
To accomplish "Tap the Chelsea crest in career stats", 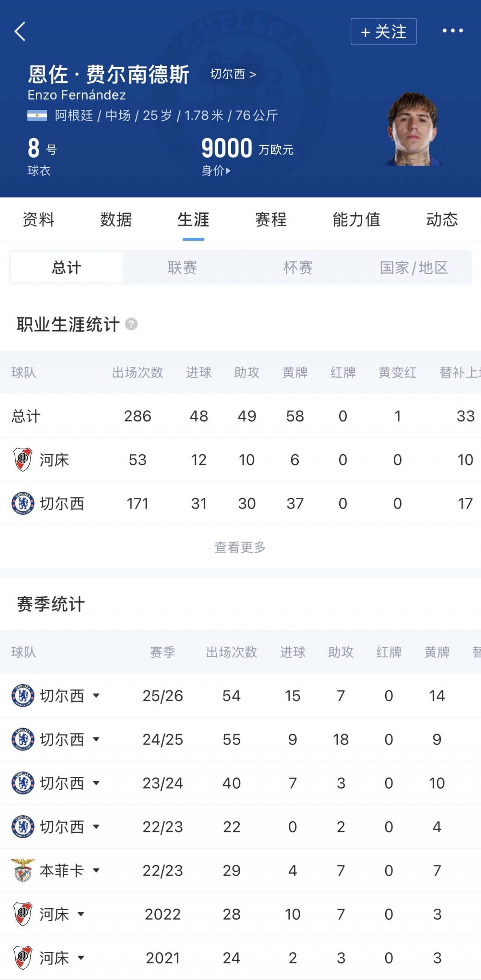I will (x=23, y=503).
